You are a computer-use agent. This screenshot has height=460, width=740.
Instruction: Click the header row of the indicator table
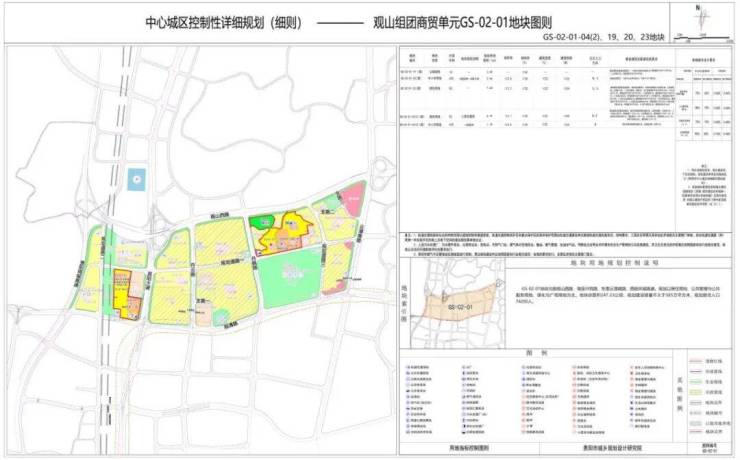pos(538,59)
